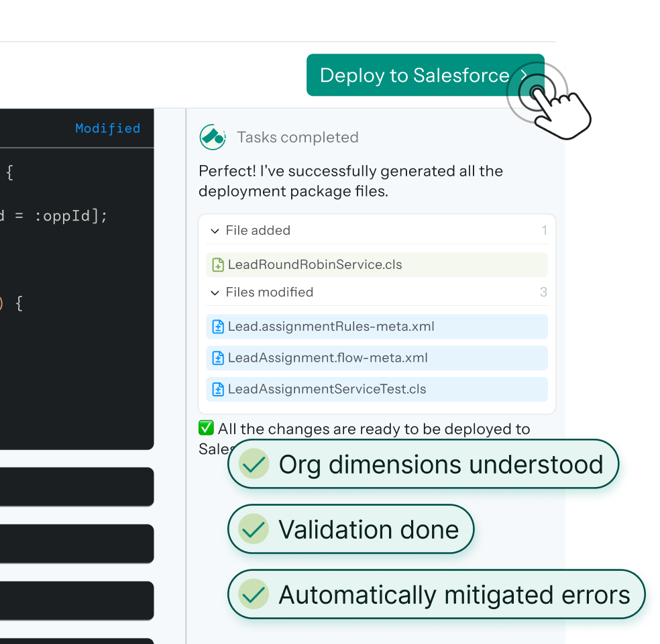The width and height of the screenshot is (660, 644).
Task: Click the Validation done badge
Action: (351, 529)
